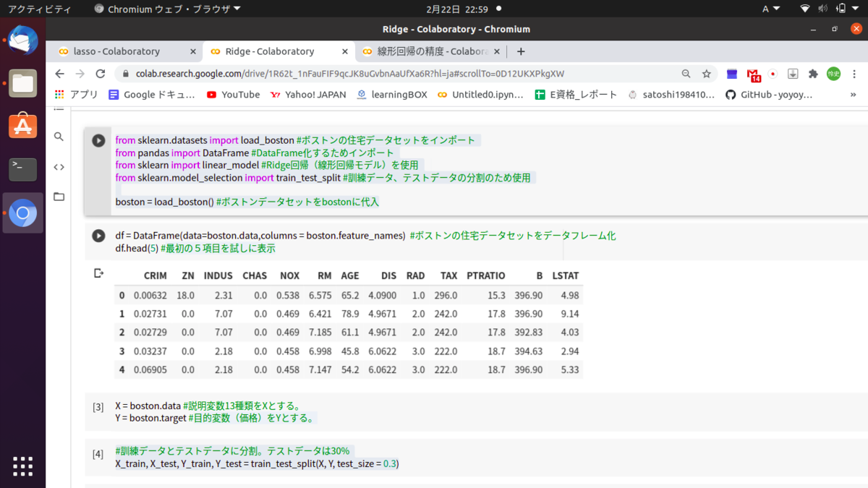Open Ubuntu Software from the dock

click(x=23, y=127)
